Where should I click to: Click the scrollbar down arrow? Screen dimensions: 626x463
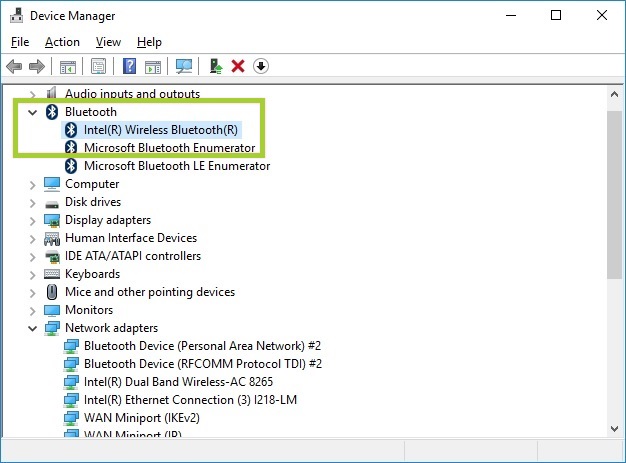point(614,429)
